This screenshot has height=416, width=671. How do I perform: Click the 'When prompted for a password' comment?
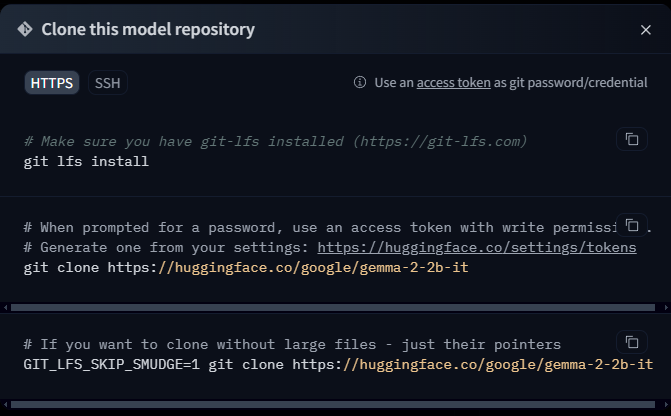coord(337,227)
